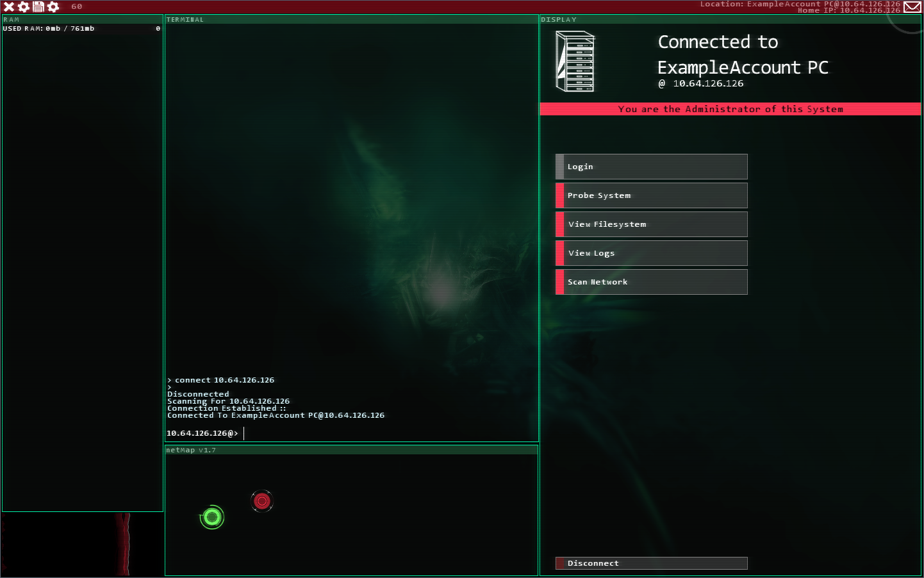The height and width of the screenshot is (578, 924).
Task: Click the USED RAM usage bar
Action: tap(81, 29)
